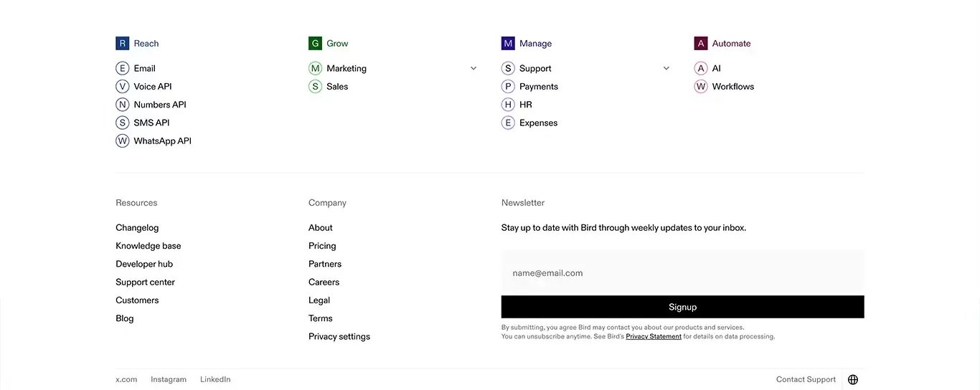
Task: Visit the LinkedIn footer link
Action: pyautogui.click(x=215, y=380)
